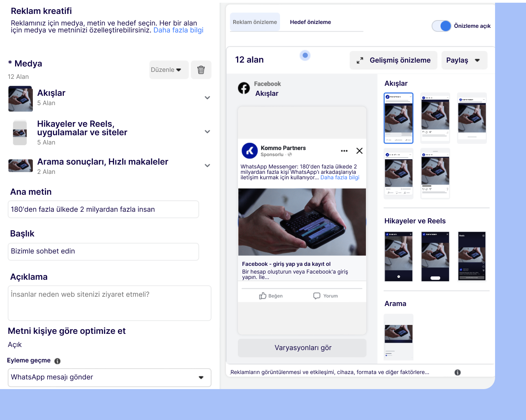Click Facebook - giriş yap ya da kayıt ol headline

coord(286,264)
